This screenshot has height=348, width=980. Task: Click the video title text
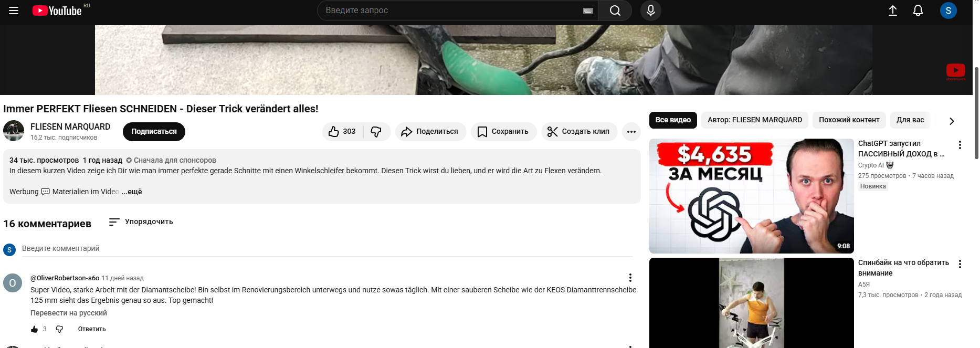point(161,109)
